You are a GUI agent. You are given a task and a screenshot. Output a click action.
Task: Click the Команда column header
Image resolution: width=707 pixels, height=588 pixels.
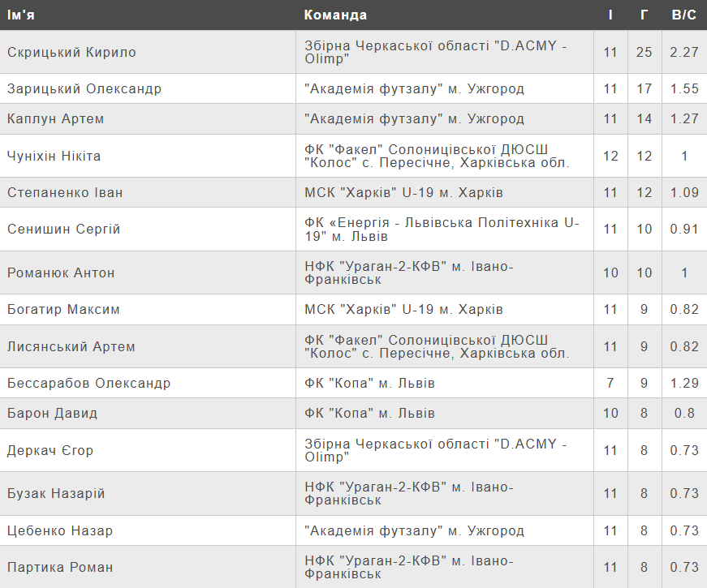point(335,15)
